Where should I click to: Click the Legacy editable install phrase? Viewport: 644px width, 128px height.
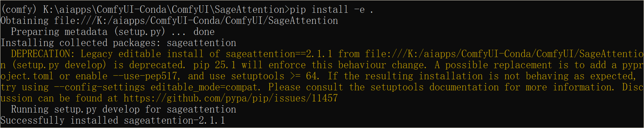coord(142,54)
